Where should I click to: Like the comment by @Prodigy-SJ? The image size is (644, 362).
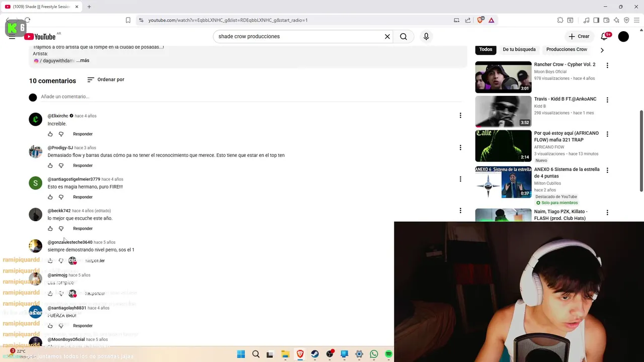[x=50, y=165]
